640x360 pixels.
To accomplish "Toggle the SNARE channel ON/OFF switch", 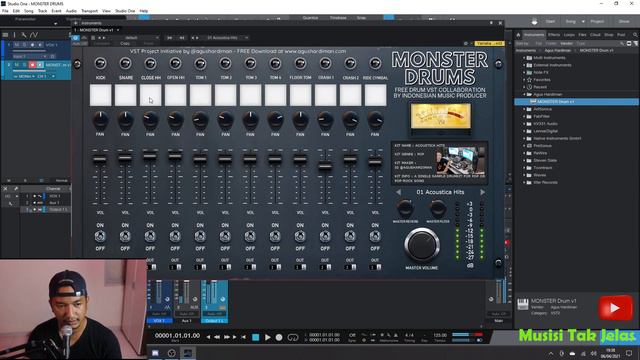I will pyautogui.click(x=125, y=236).
